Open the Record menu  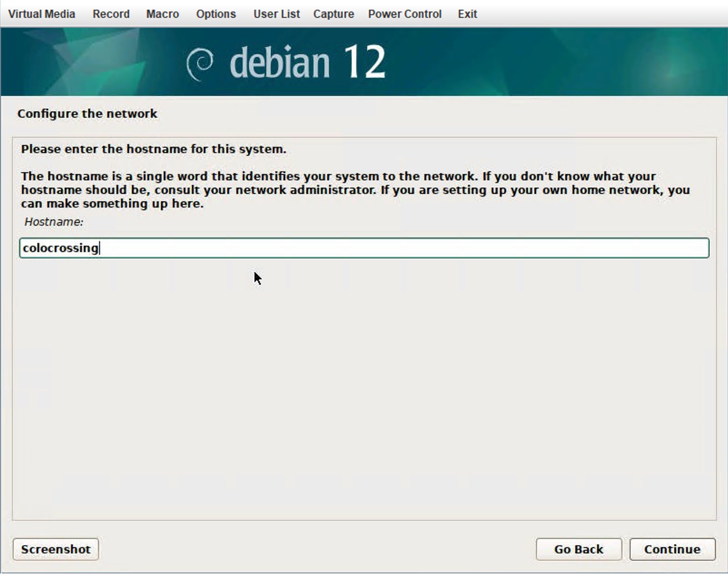(111, 14)
